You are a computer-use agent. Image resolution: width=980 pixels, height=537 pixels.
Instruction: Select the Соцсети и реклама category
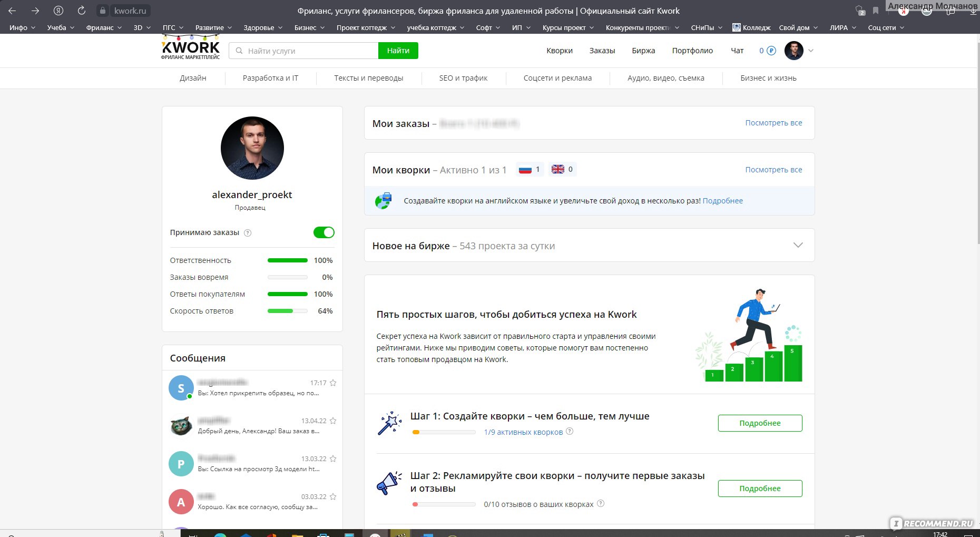click(x=557, y=78)
